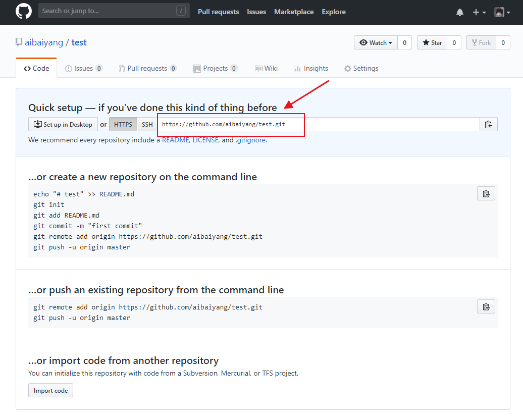Select the HTTPS protocol toggle
This screenshot has height=420, width=523.
click(x=123, y=125)
